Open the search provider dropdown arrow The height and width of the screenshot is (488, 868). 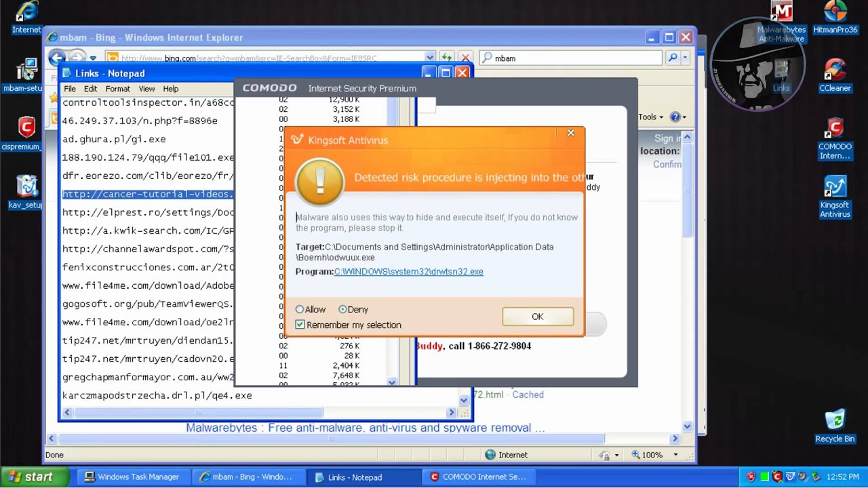pos(685,58)
